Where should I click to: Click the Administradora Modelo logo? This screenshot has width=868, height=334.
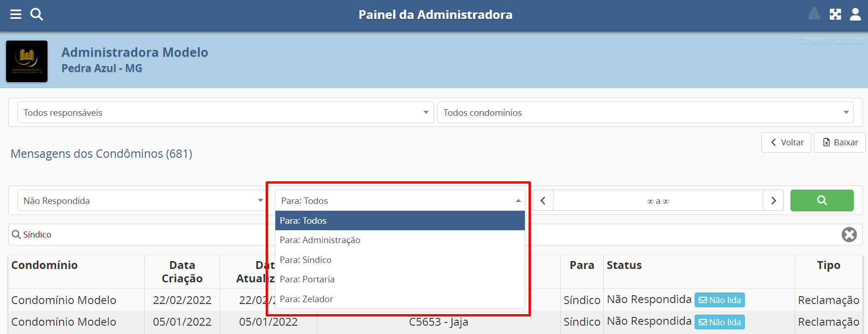click(x=27, y=61)
